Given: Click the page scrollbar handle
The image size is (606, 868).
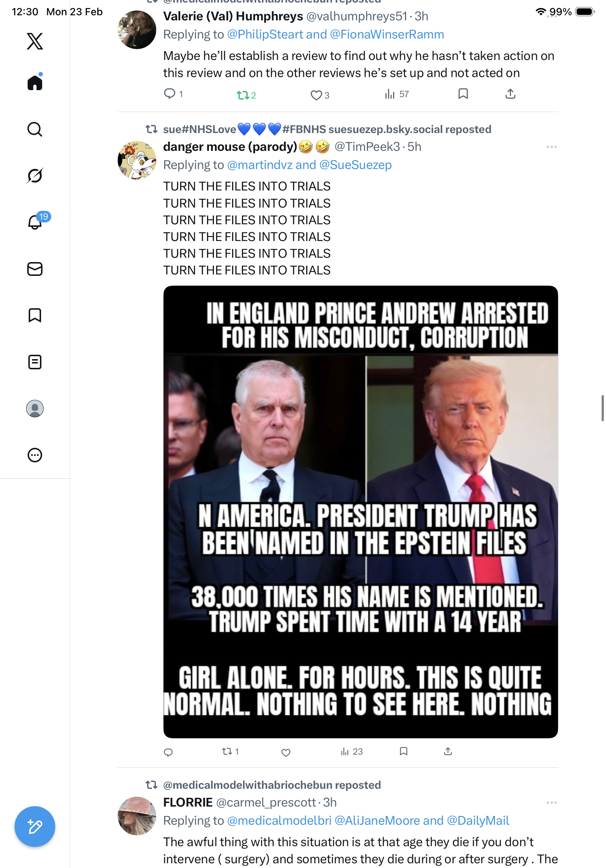Looking at the screenshot, I should click(602, 407).
